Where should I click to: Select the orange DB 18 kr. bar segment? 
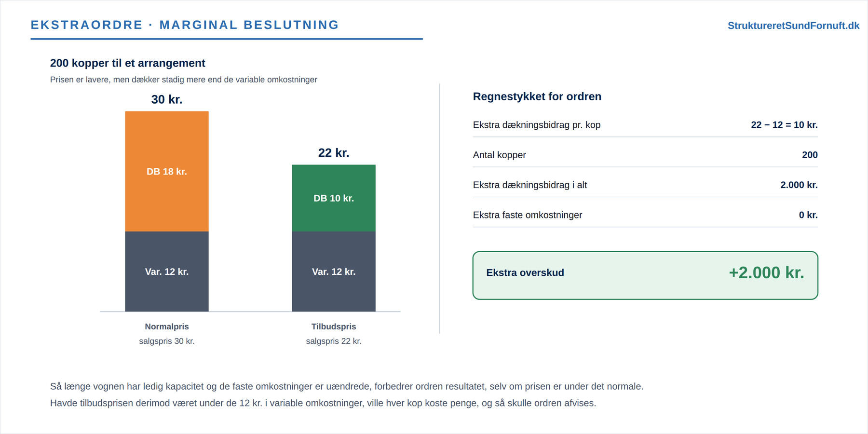(x=167, y=171)
